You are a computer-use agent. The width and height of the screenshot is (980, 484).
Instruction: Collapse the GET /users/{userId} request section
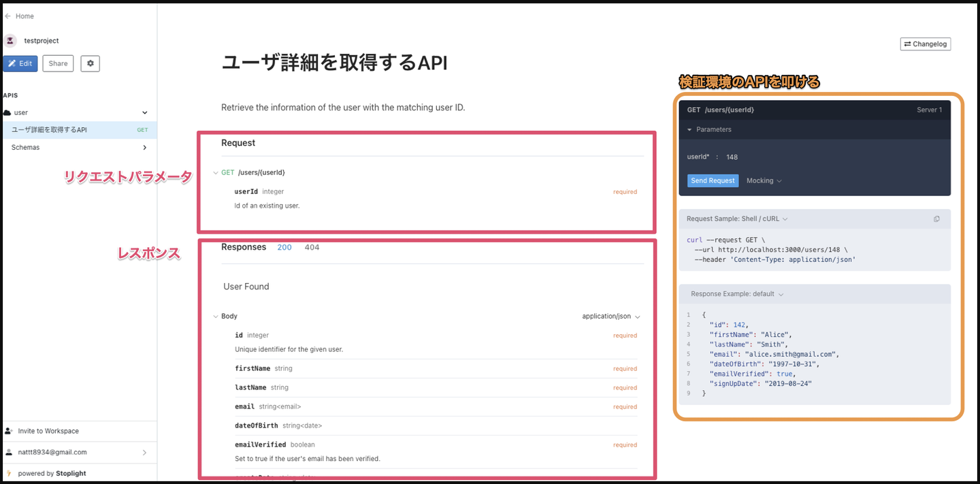point(216,173)
